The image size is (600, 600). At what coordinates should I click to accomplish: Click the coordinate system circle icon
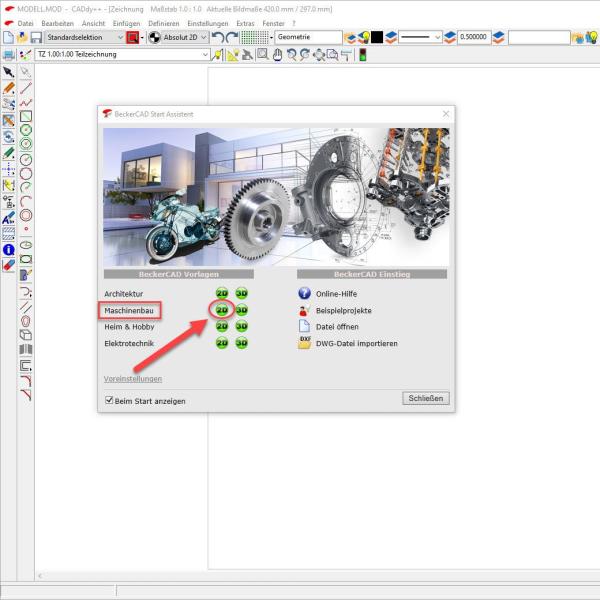(154, 38)
